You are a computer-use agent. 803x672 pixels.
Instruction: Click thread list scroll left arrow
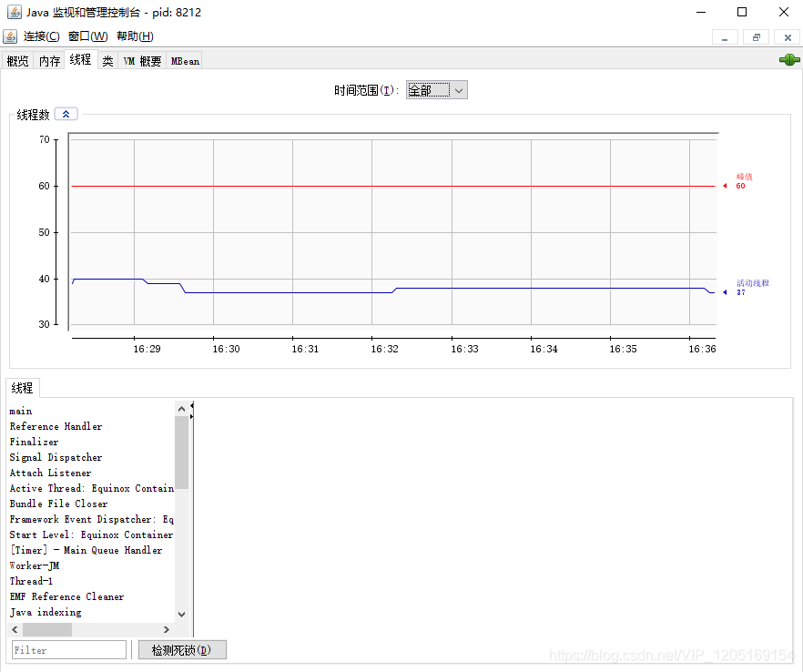pos(15,629)
